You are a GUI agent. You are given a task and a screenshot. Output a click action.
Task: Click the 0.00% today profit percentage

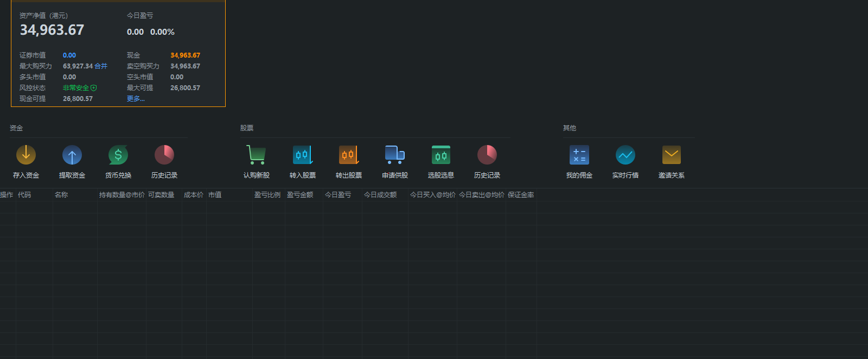point(162,32)
